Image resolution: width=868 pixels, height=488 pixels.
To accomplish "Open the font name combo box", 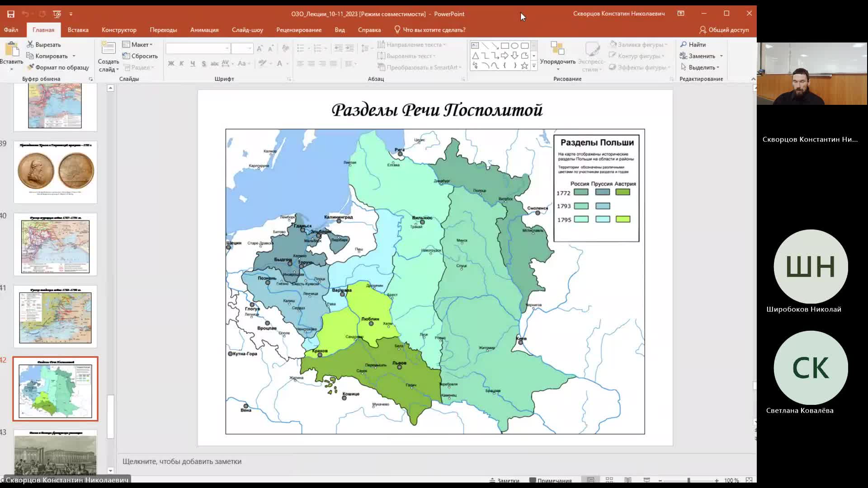I will 198,48.
